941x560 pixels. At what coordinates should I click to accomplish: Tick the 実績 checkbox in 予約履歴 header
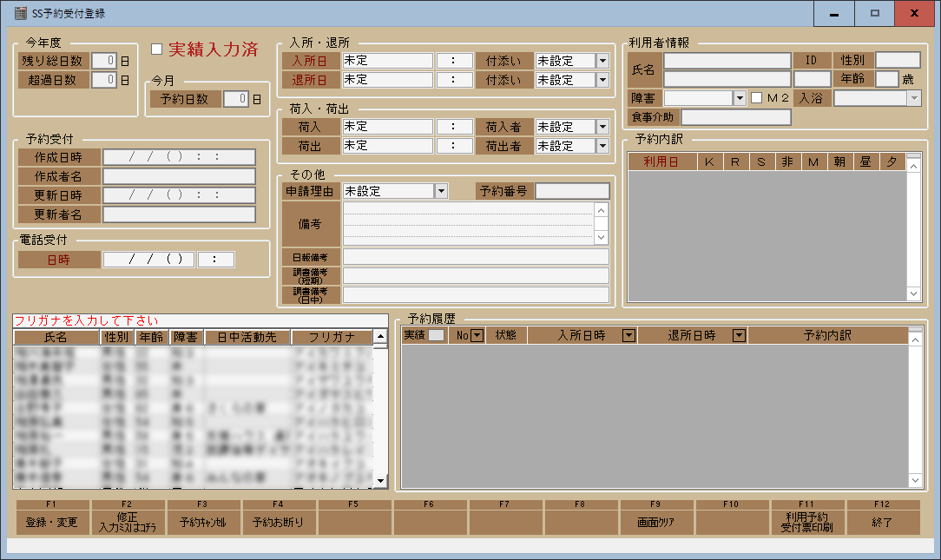pyautogui.click(x=436, y=335)
